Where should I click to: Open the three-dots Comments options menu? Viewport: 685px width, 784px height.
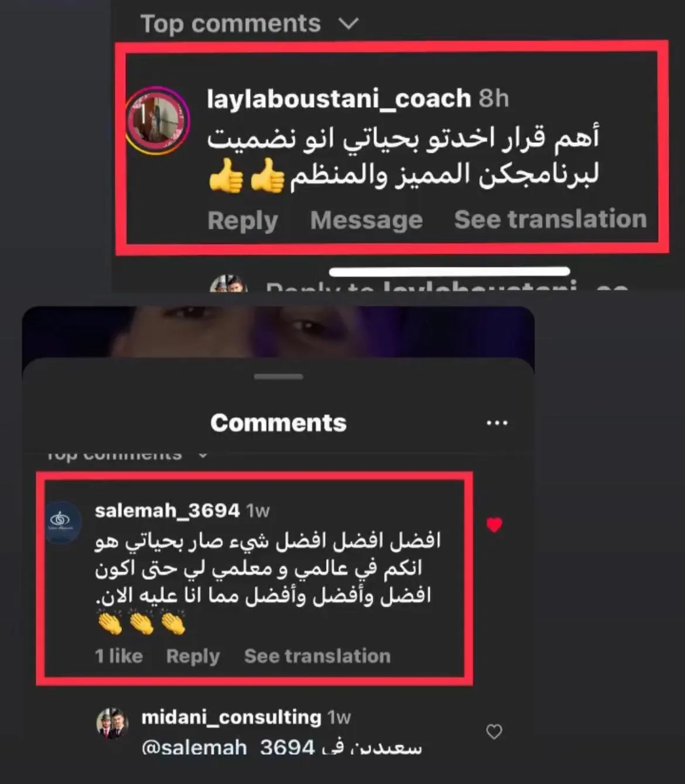click(x=497, y=423)
